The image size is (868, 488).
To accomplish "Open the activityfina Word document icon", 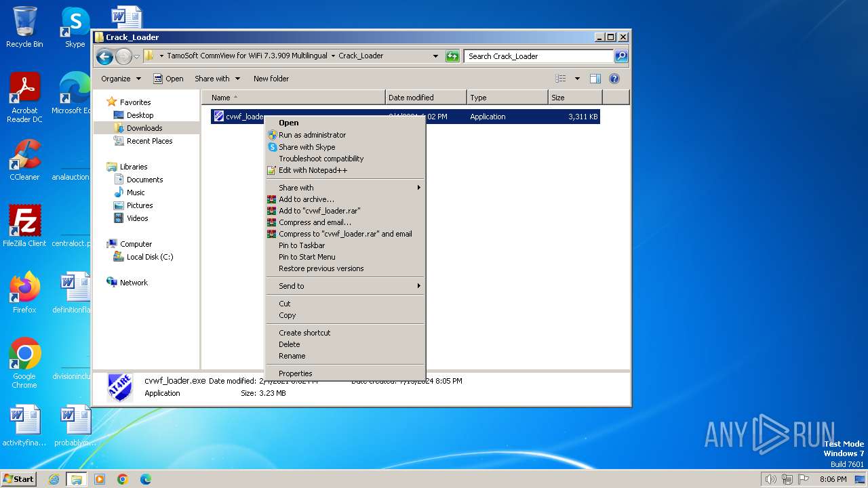I will click(24, 426).
